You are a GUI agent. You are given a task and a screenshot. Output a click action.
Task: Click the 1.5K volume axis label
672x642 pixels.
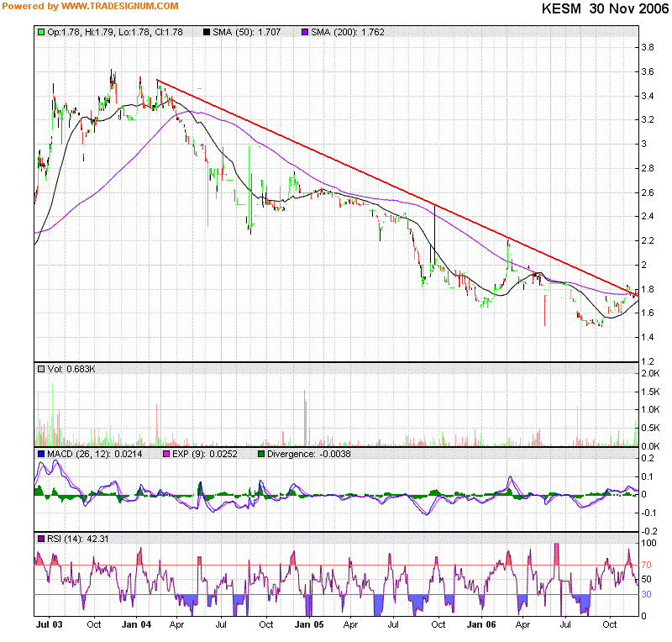650,392
